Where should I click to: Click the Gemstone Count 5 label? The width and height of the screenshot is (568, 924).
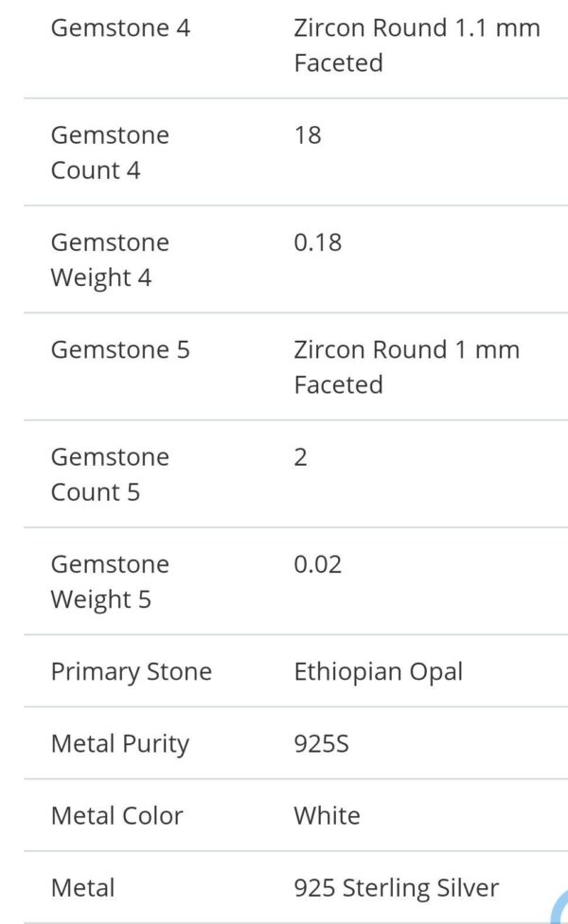(110, 474)
